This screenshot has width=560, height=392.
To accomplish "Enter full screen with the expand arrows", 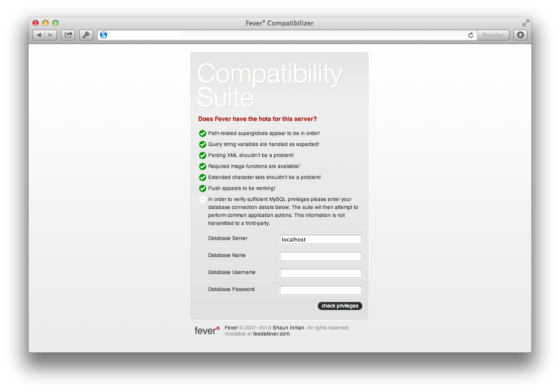I will tap(525, 23).
